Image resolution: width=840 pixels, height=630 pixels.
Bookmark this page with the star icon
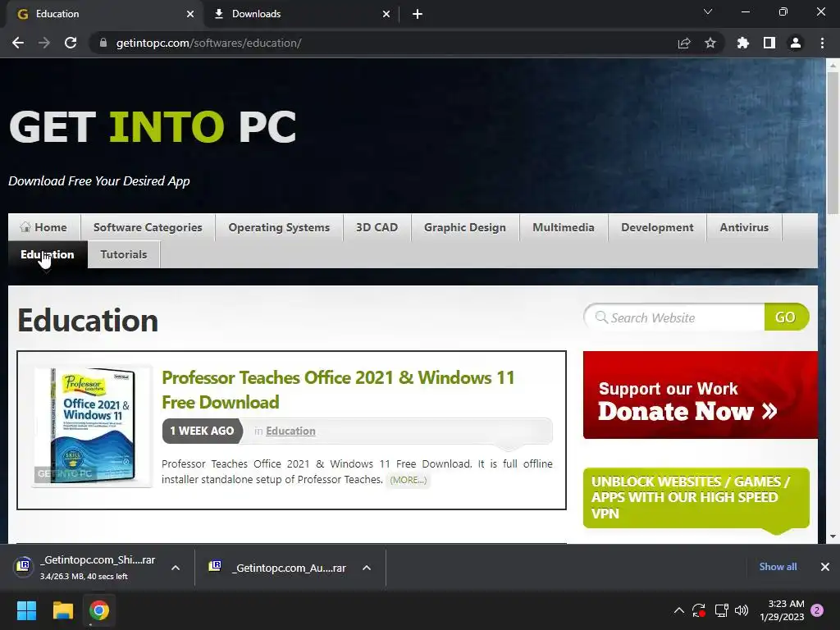[x=710, y=43]
